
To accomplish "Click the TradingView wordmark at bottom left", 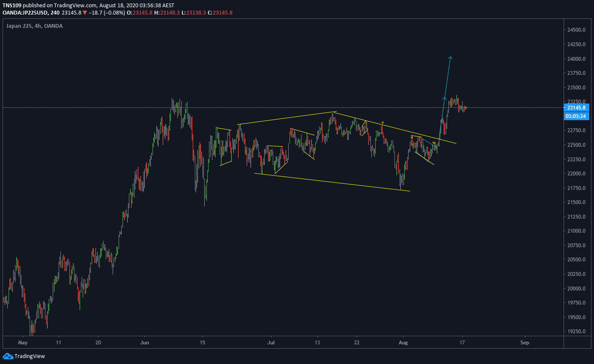I will click(30, 356).
